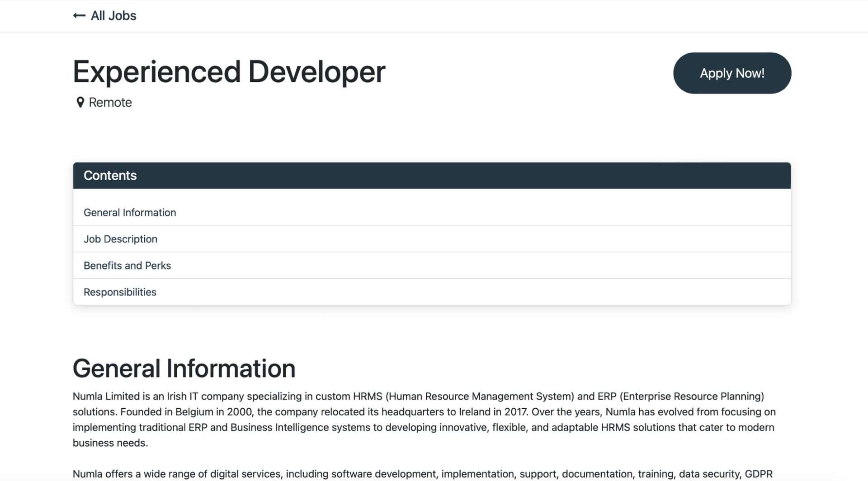Click the Contents header bar
The height and width of the screenshot is (481, 868).
[432, 176]
